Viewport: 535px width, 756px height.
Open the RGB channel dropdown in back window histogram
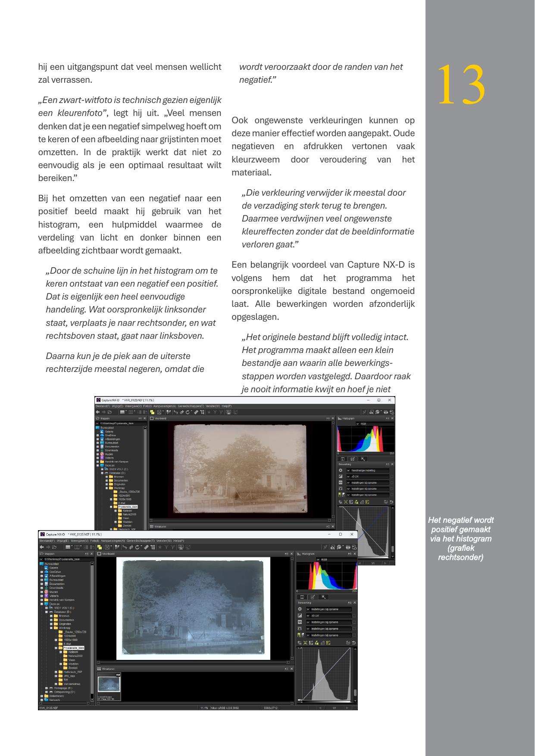pos(375,424)
